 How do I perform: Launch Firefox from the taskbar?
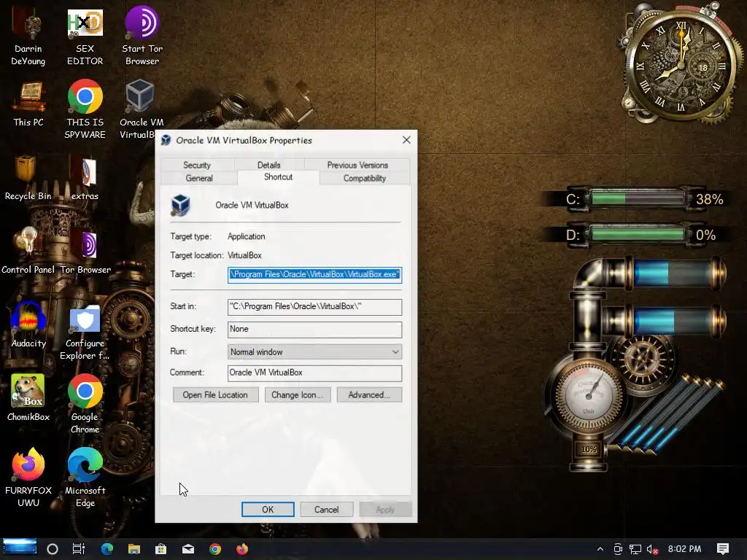(x=242, y=549)
